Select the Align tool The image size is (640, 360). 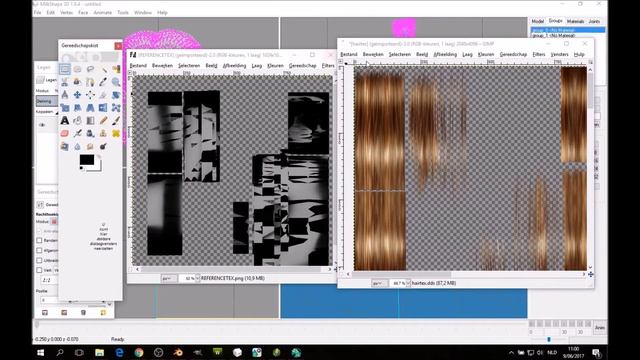(x=90, y=95)
